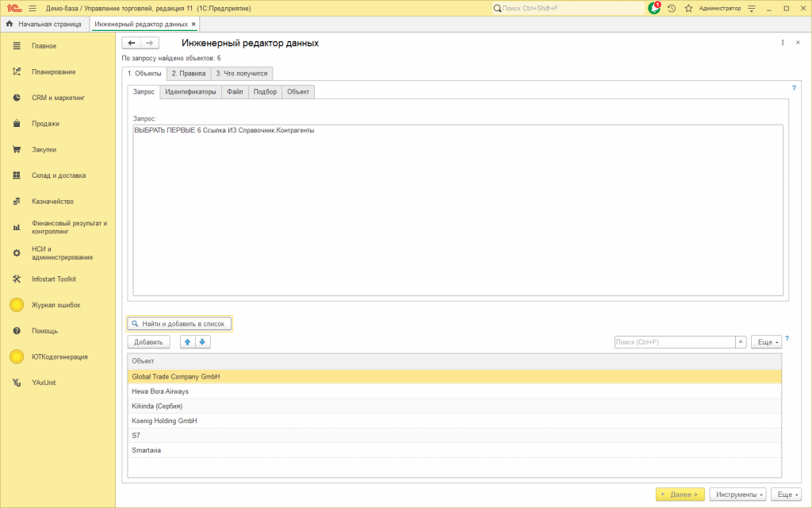Switch to the Идентификаторы tab
The width and height of the screenshot is (812, 508).
coord(190,92)
